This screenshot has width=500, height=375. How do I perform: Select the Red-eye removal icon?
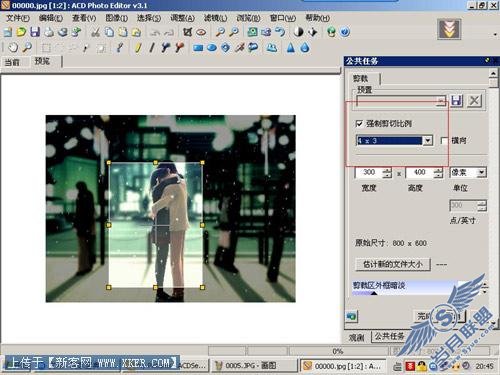click(201, 32)
